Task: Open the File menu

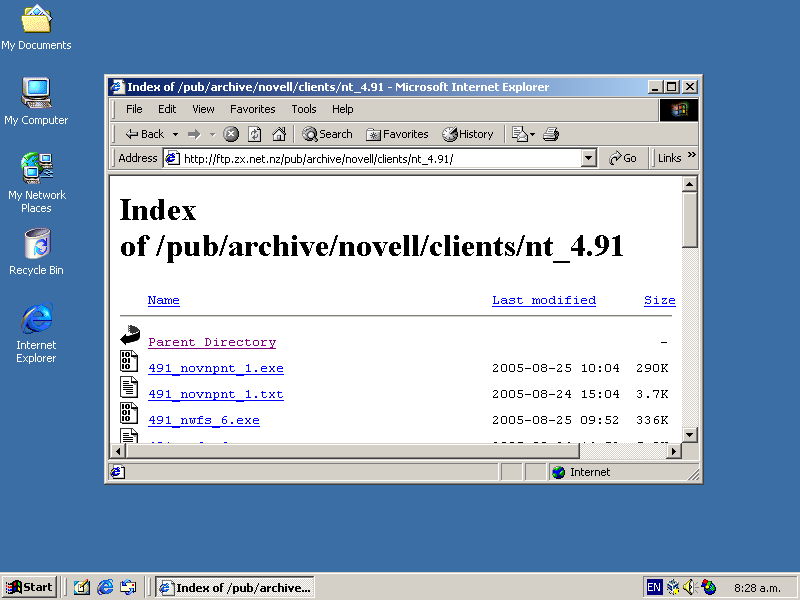Action: [x=134, y=109]
